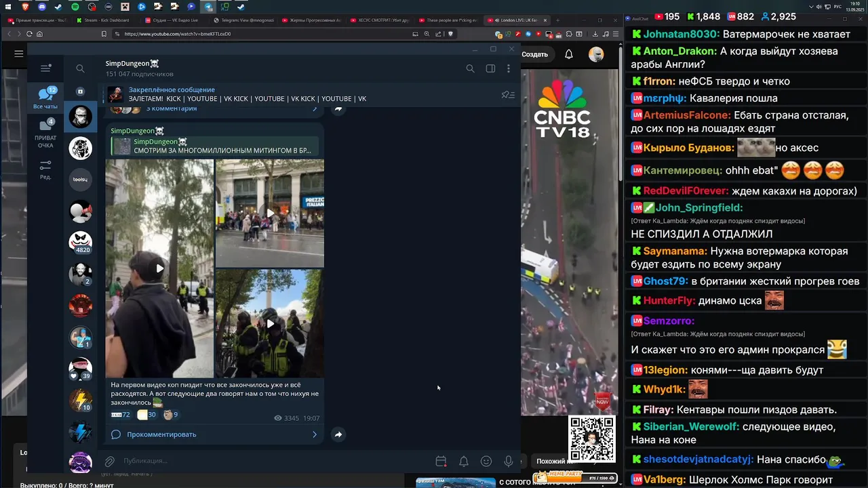
Task: Click the 30 reaction on the post
Action: click(146, 415)
